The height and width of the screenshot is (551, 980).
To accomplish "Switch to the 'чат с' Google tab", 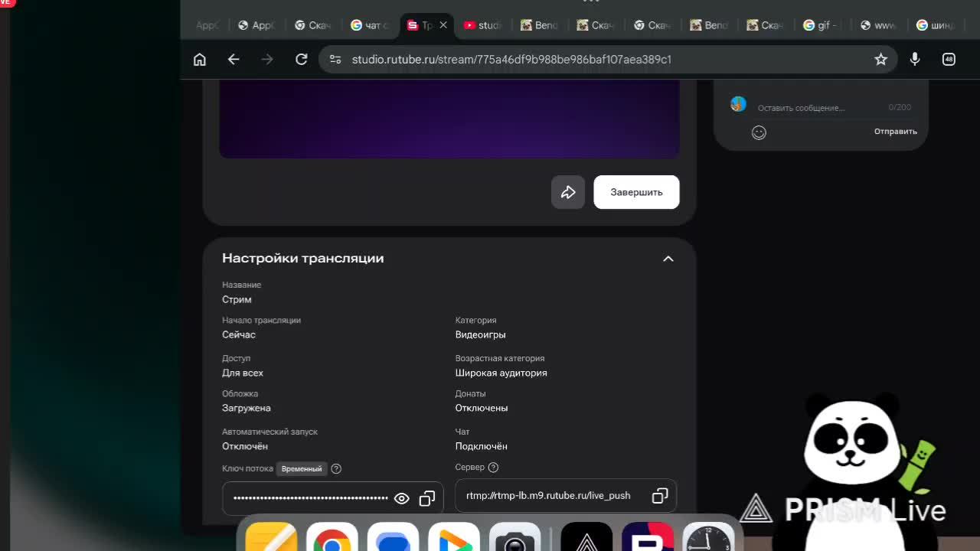I will tap(371, 25).
